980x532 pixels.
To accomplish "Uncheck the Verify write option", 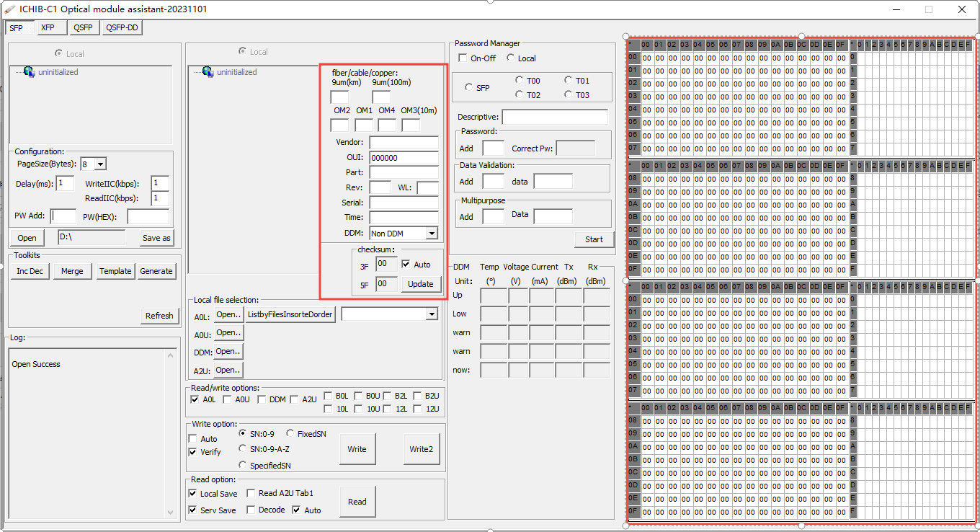I will (x=193, y=452).
